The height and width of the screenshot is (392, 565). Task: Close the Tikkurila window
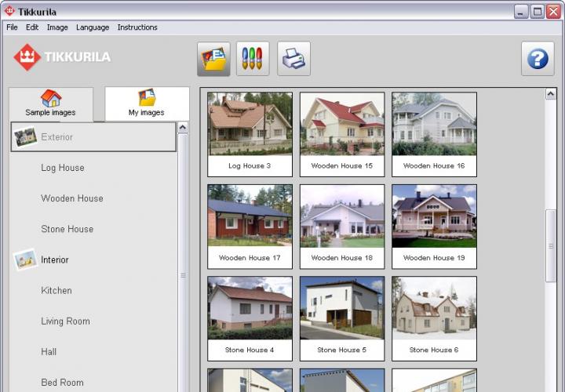tap(553, 12)
